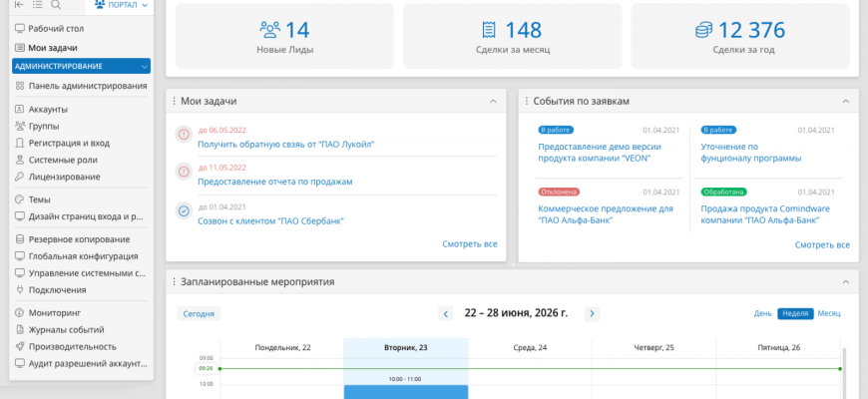Open Аккаунты in the sidebar

(x=48, y=109)
